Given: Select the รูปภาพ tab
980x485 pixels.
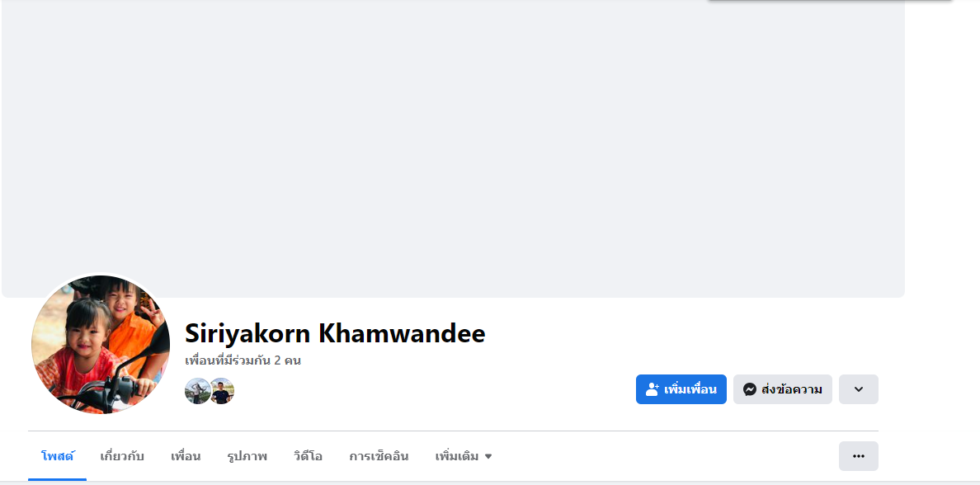Looking at the screenshot, I should click(247, 456).
